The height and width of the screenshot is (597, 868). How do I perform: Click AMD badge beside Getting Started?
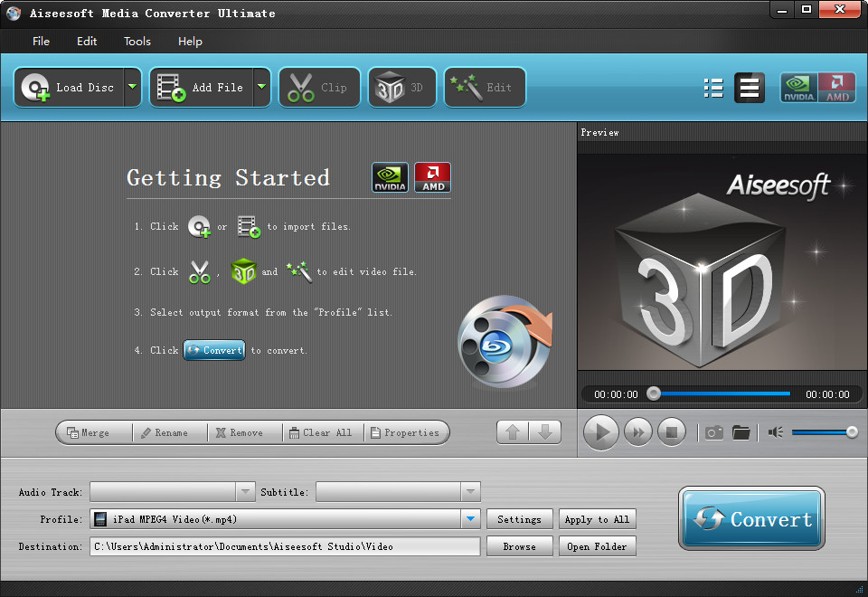point(432,177)
